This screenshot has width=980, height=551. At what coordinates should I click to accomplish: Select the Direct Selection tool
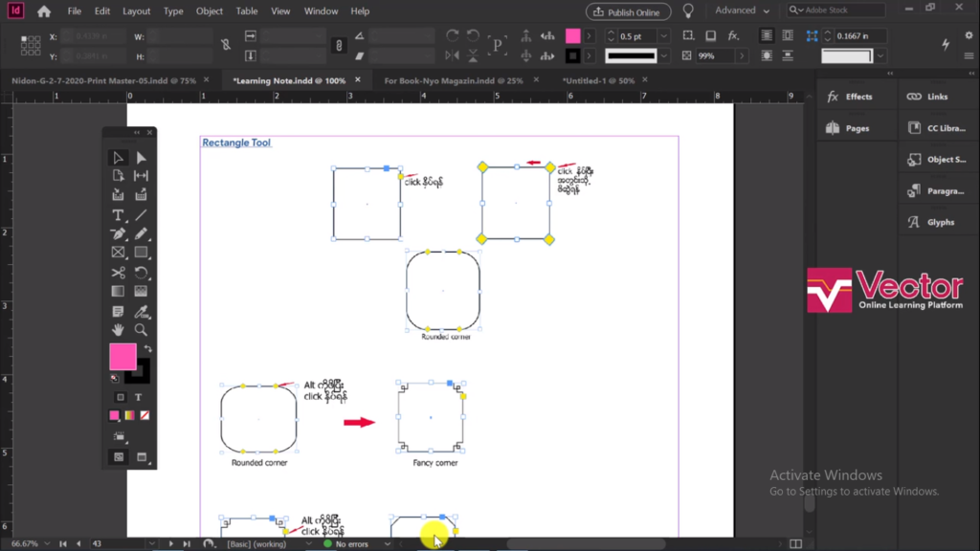[142, 158]
